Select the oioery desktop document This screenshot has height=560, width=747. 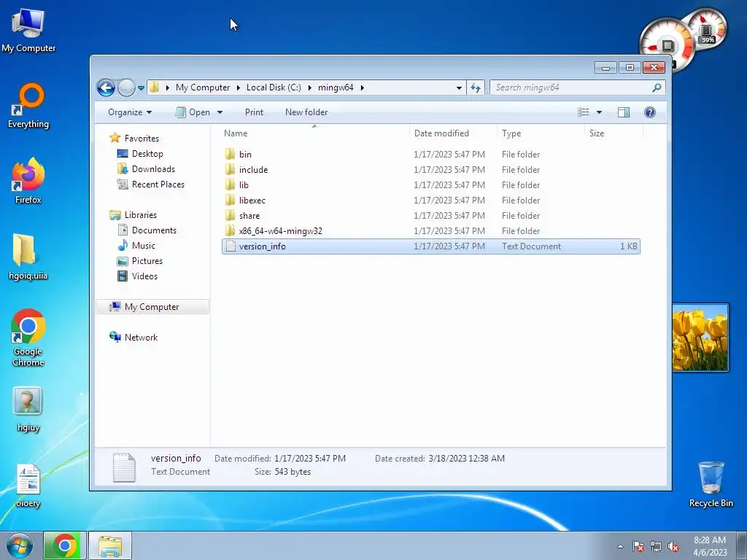click(28, 486)
